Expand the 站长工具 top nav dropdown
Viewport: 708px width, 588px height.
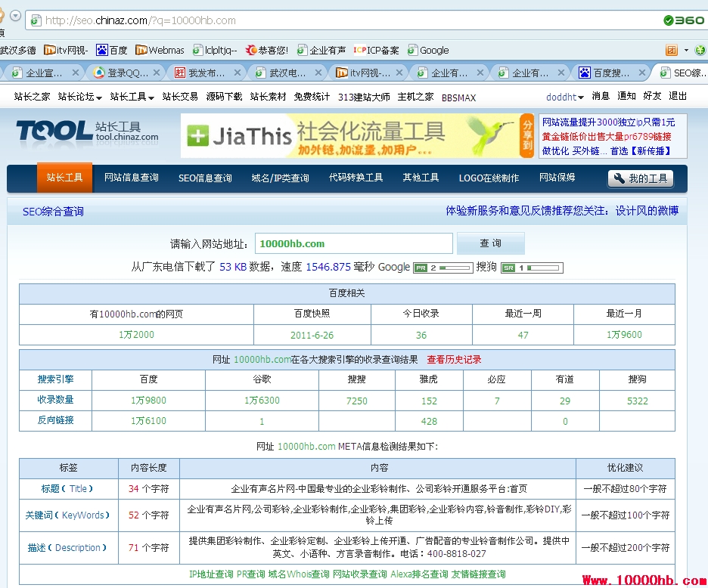pos(132,97)
